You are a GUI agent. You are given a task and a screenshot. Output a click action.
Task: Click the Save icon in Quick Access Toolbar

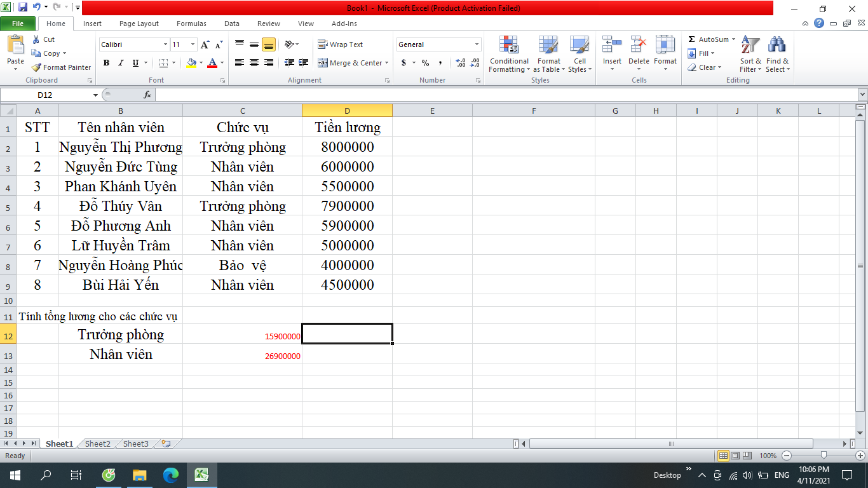[23, 8]
